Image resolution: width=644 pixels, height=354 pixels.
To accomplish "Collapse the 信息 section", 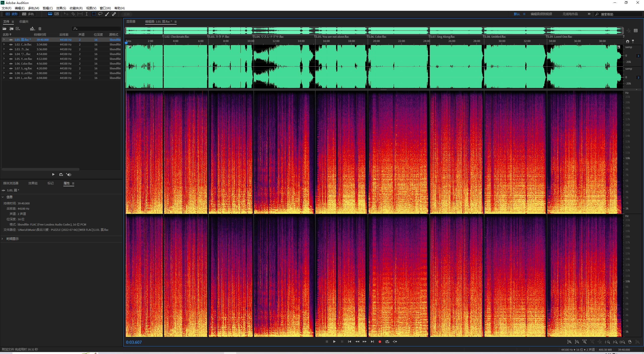I will 3,197.
